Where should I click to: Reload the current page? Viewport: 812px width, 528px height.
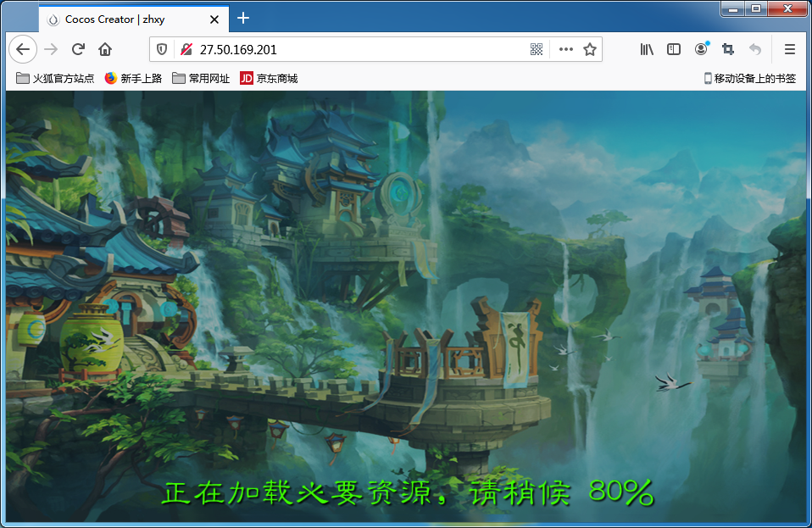tap(78, 49)
